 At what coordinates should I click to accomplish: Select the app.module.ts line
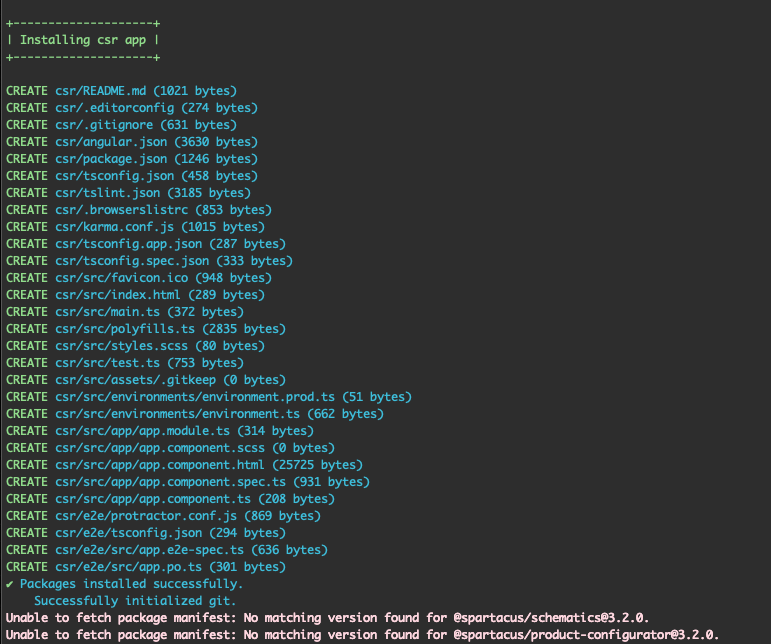[x=160, y=431]
